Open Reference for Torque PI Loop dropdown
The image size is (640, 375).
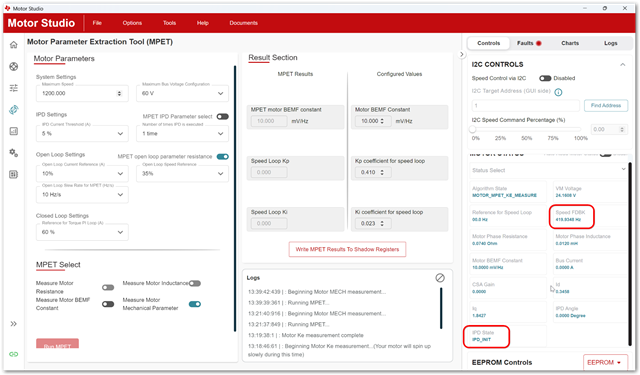(82, 232)
